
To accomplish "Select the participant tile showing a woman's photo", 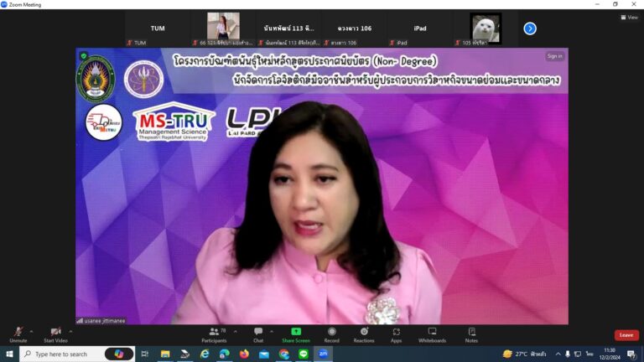I will 223,28.
